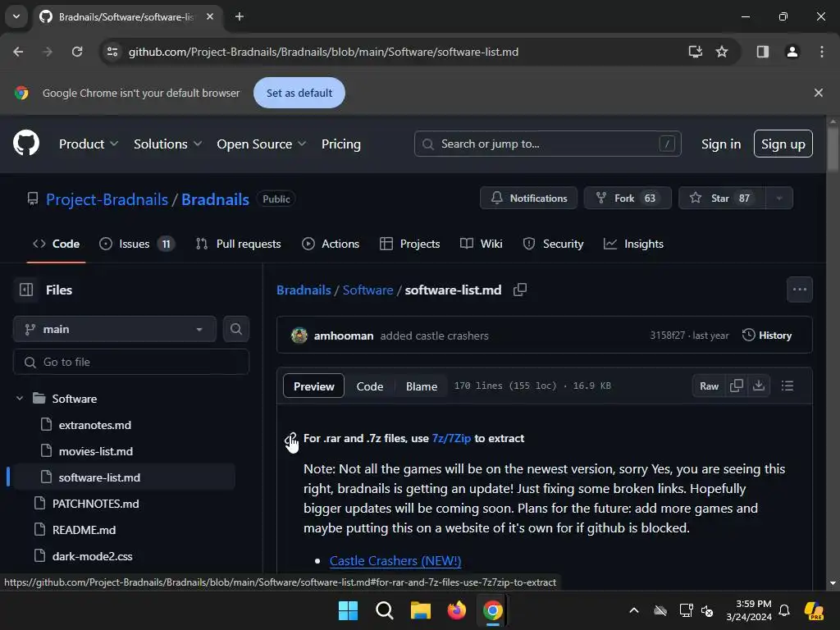Open Windows Start menu
Image resolution: width=840 pixels, height=630 pixels.
(x=348, y=610)
